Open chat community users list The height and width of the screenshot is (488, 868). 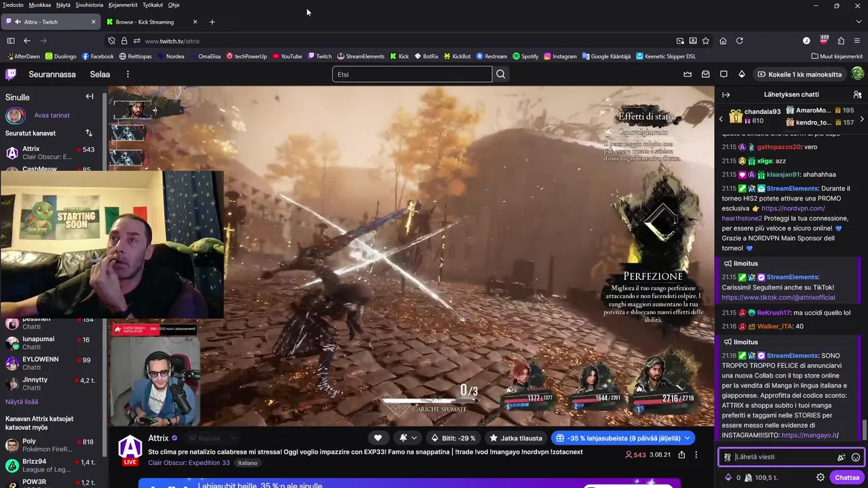click(x=857, y=94)
